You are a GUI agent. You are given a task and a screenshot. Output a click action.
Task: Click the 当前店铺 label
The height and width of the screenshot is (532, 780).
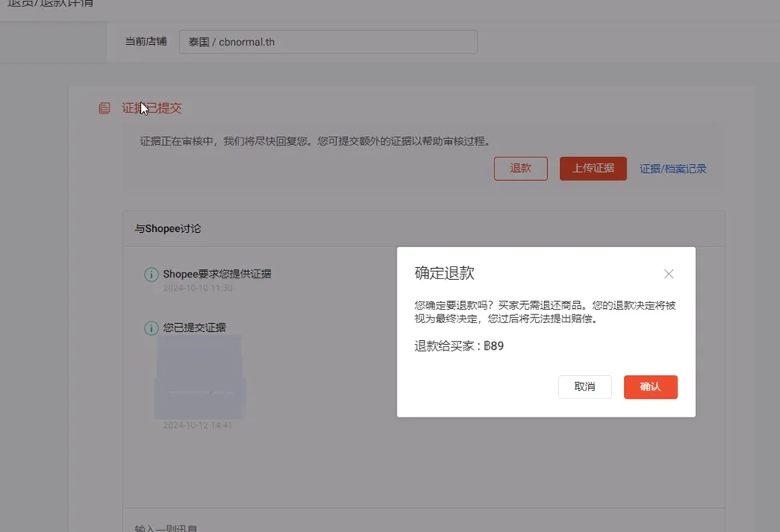point(145,42)
